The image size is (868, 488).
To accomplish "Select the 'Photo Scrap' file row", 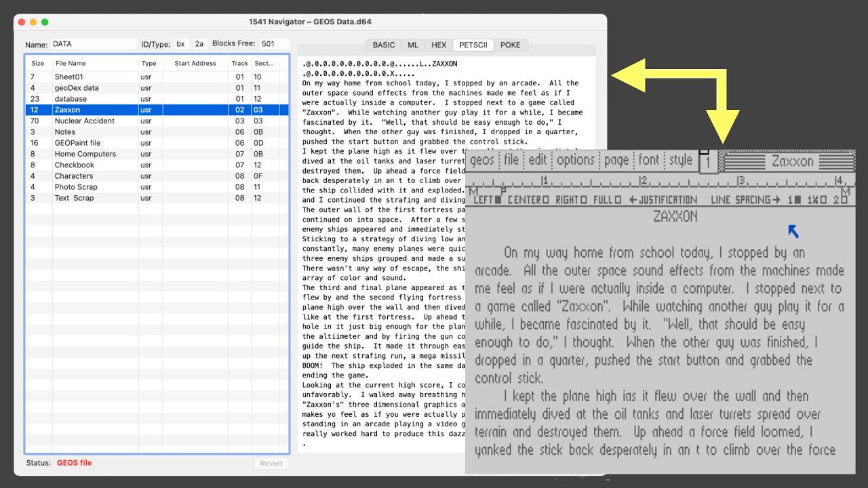I will pos(157,187).
